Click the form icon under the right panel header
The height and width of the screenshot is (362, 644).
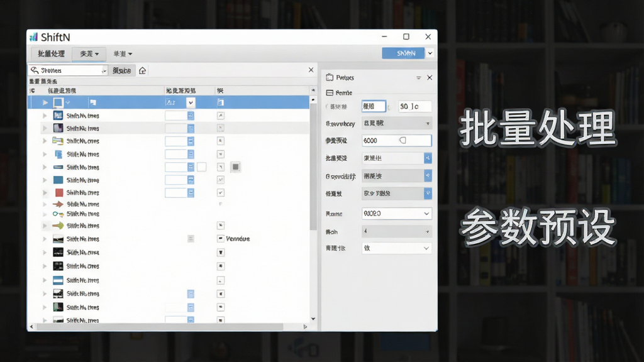pos(330,93)
